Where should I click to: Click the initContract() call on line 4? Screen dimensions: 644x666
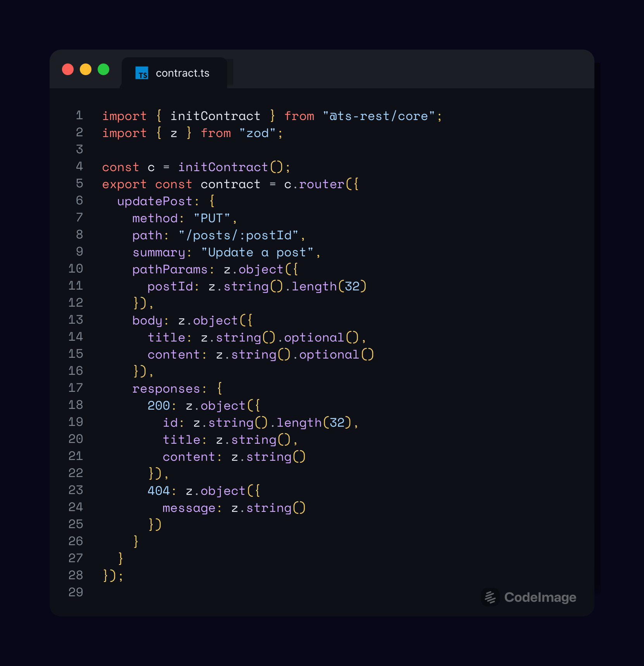click(x=231, y=167)
